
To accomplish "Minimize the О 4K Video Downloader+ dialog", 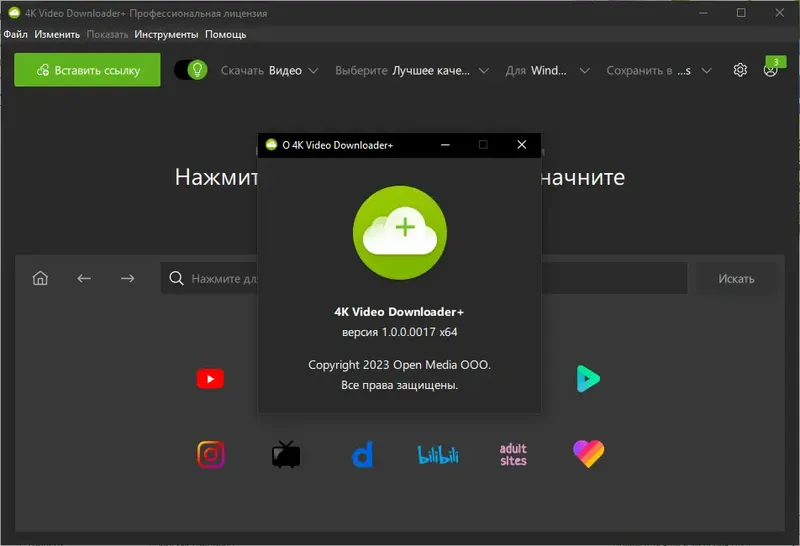I will coord(445,145).
